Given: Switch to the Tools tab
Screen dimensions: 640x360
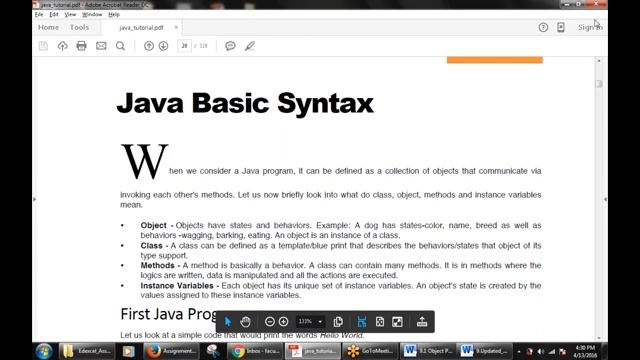Looking at the screenshot, I should pos(79,27).
